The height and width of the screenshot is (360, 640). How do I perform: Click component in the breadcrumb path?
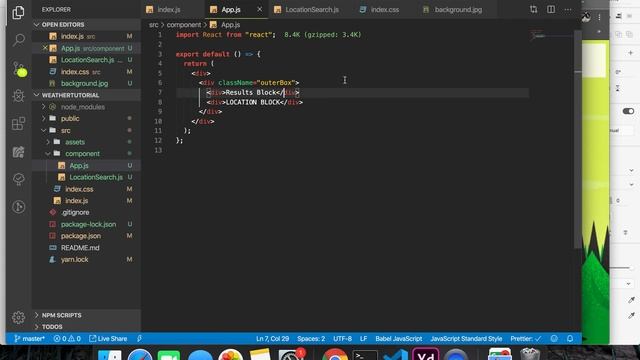184,25
